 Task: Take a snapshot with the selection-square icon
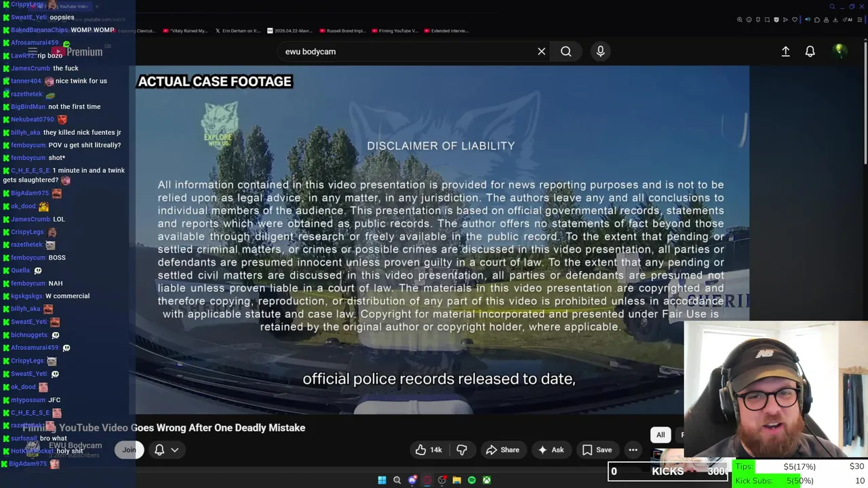tap(767, 20)
